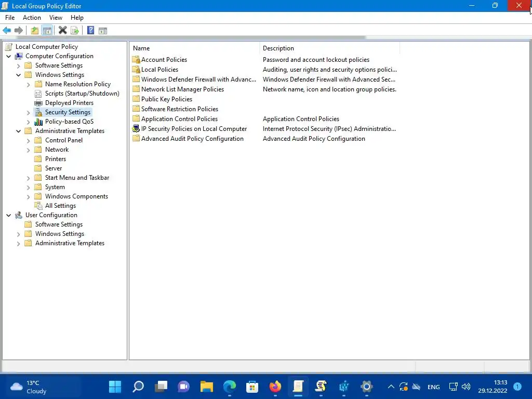The image size is (532, 399).
Task: Collapse Administrative Templates under Computer Configuration
Action: (x=19, y=131)
